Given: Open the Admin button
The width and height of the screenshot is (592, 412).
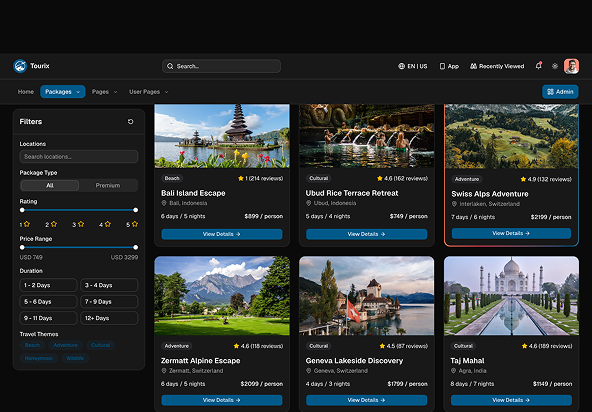Looking at the screenshot, I should [560, 92].
